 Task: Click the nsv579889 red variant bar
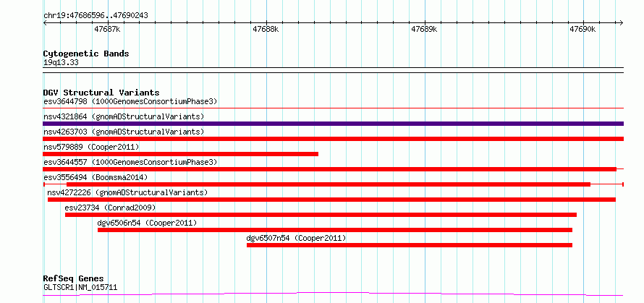(x=181, y=154)
